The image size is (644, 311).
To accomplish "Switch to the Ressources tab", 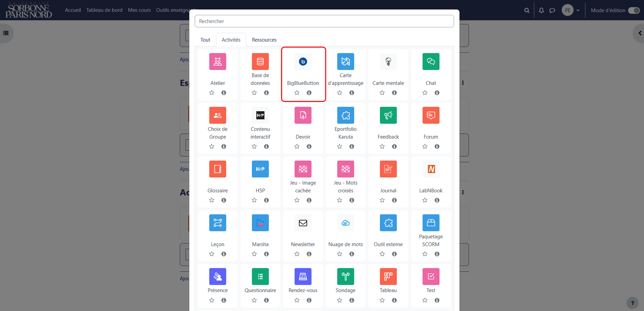I will pyautogui.click(x=264, y=40).
